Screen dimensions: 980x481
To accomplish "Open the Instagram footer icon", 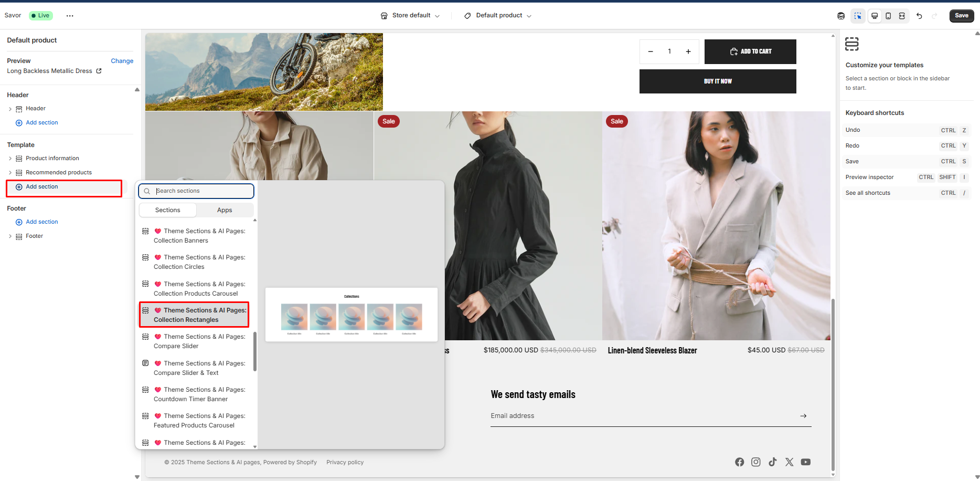I will pyautogui.click(x=756, y=462).
